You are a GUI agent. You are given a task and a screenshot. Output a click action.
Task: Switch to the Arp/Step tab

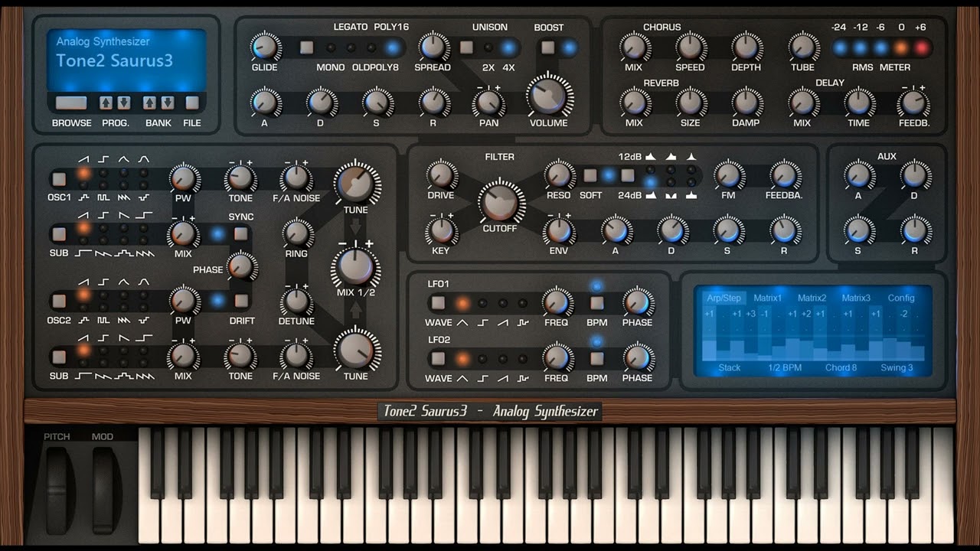point(724,298)
